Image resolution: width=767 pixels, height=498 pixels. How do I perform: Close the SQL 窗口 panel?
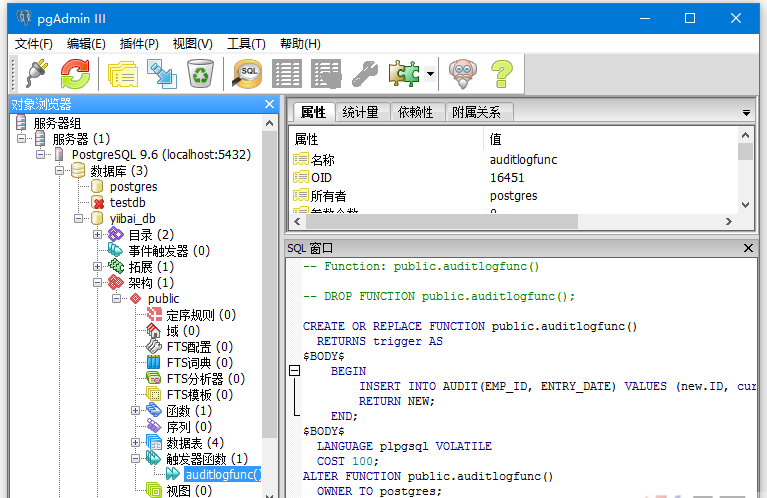pos(748,248)
